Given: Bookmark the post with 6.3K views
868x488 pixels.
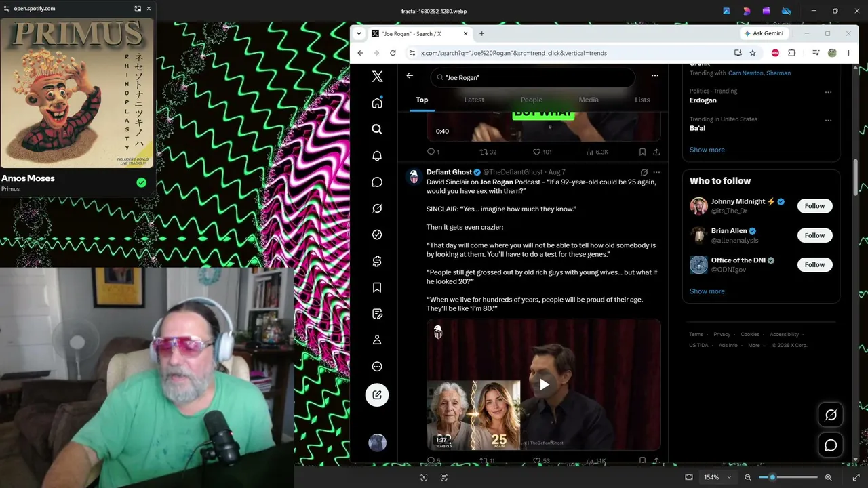Looking at the screenshot, I should [x=642, y=152].
